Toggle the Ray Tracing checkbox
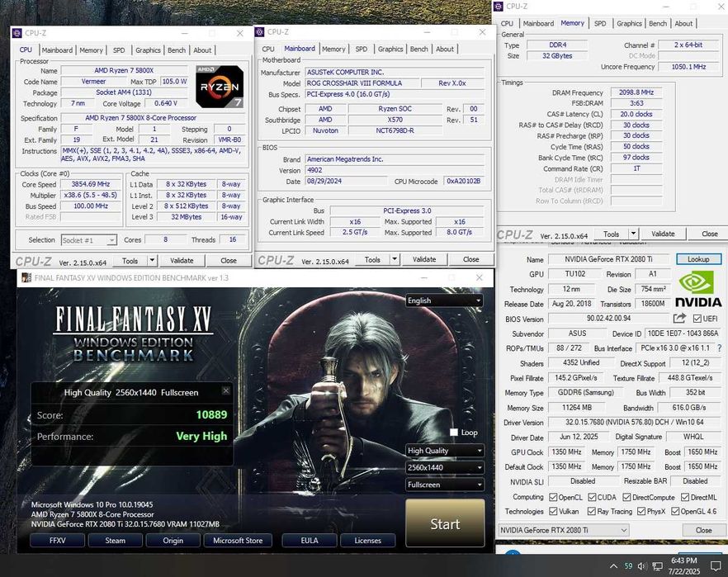Image resolution: width=728 pixels, height=577 pixels. pos(592,511)
